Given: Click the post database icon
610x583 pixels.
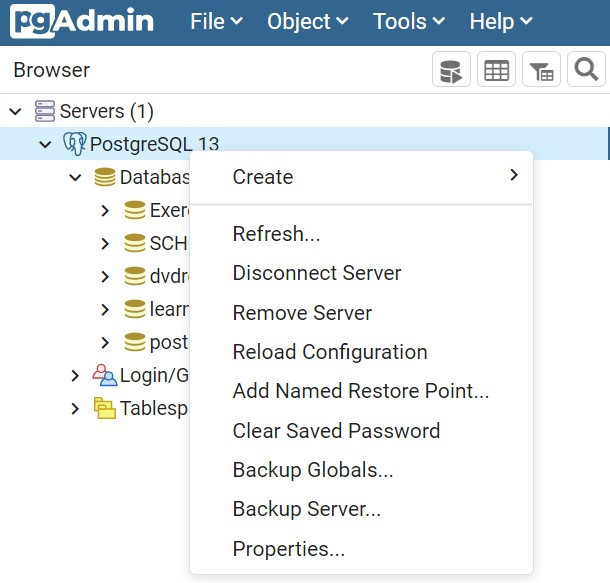Looking at the screenshot, I should pos(135,342).
